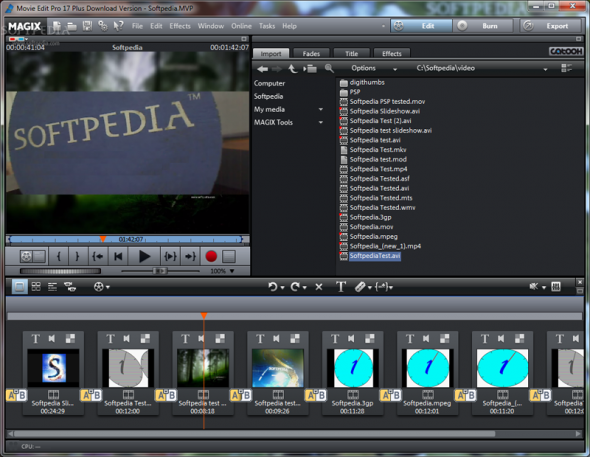Switch to scene overview mode icon
Viewport: 590px width, 457px height.
36,287
